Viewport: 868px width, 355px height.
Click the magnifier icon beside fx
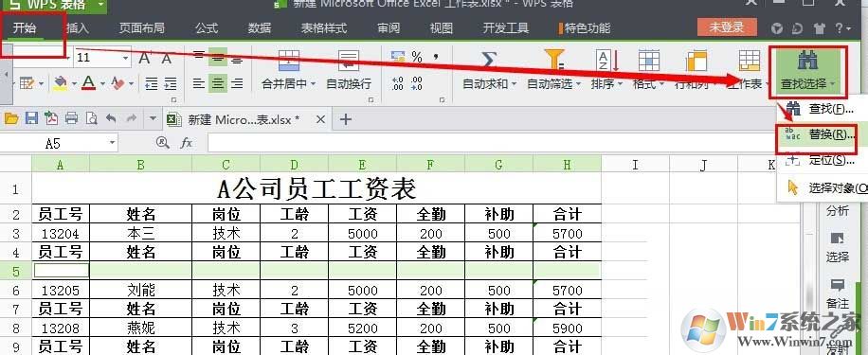pyautogui.click(x=162, y=143)
